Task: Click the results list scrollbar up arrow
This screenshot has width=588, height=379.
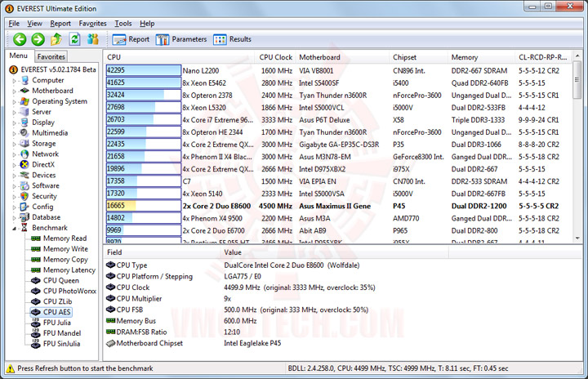Action: click(x=577, y=56)
